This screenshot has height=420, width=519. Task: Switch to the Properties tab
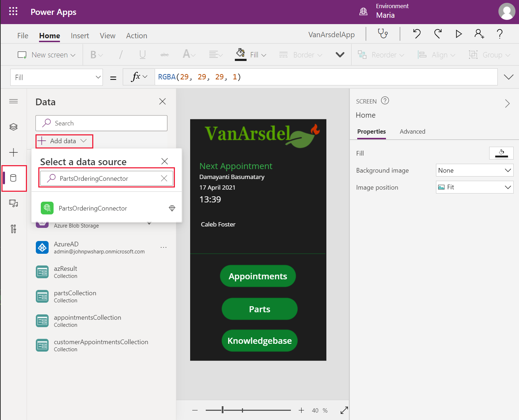(371, 131)
